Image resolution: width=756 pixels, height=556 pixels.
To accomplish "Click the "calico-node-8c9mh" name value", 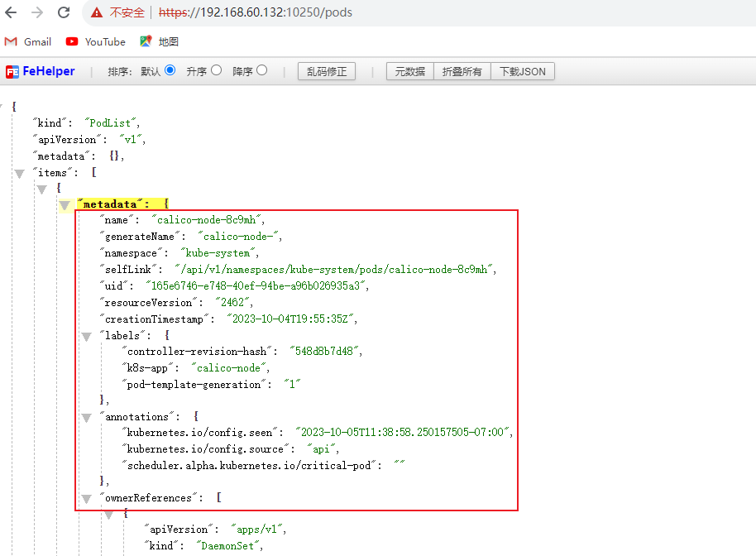I will click(x=206, y=220).
